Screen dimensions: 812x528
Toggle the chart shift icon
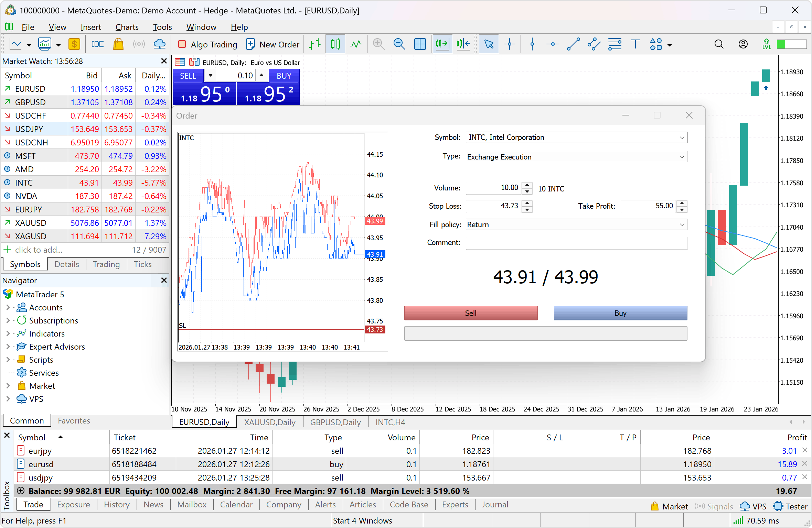(463, 44)
